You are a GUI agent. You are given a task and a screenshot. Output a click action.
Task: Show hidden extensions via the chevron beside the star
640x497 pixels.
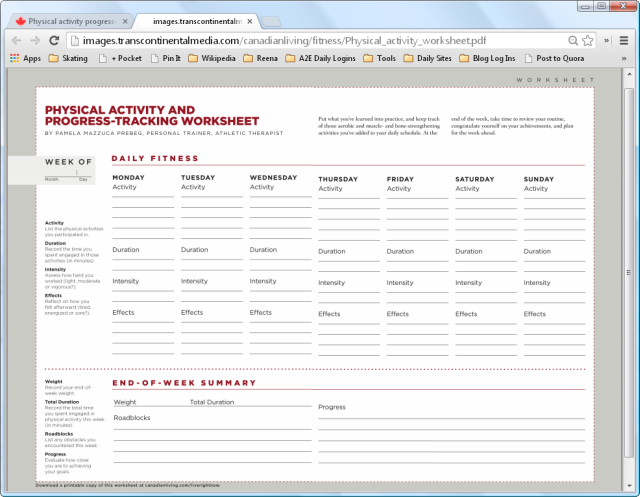(x=607, y=40)
